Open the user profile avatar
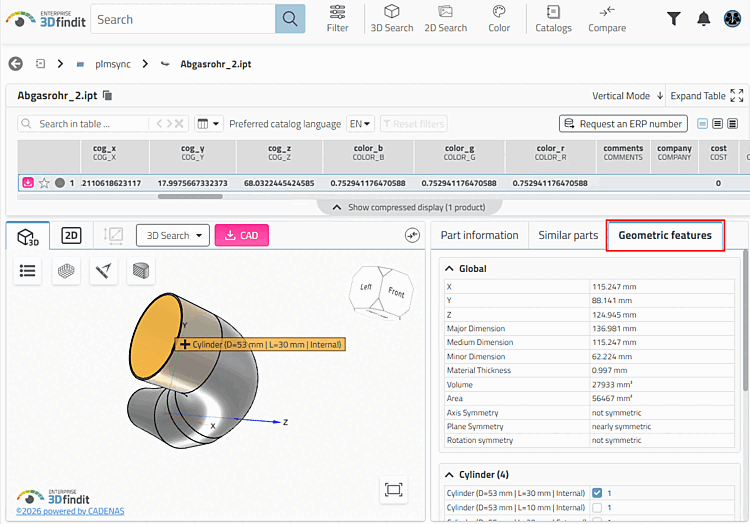This screenshot has height=524, width=750. click(732, 19)
